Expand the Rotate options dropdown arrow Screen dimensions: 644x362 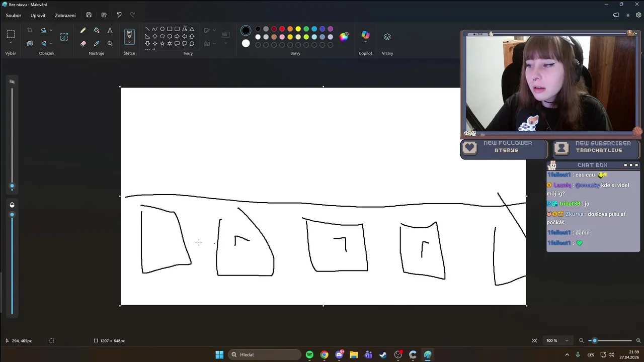click(51, 30)
